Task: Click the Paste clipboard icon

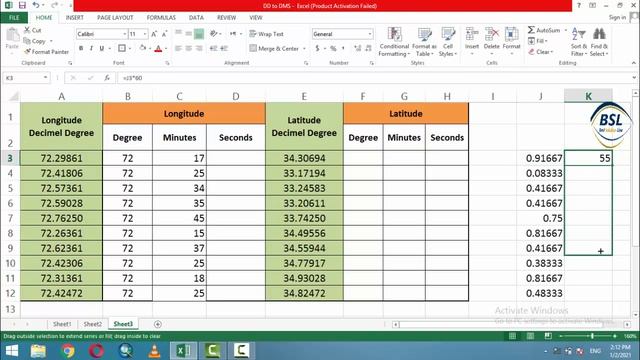Action: (12, 35)
